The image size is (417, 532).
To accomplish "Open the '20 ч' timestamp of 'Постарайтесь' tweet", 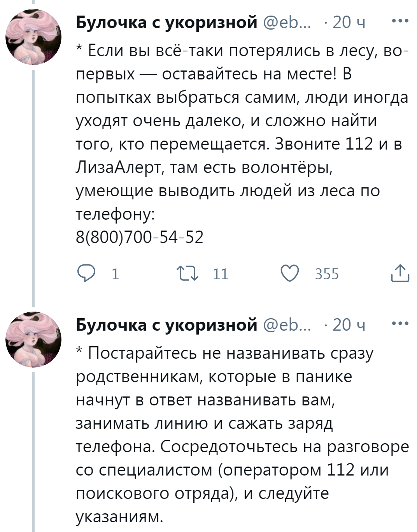I will [x=349, y=324].
